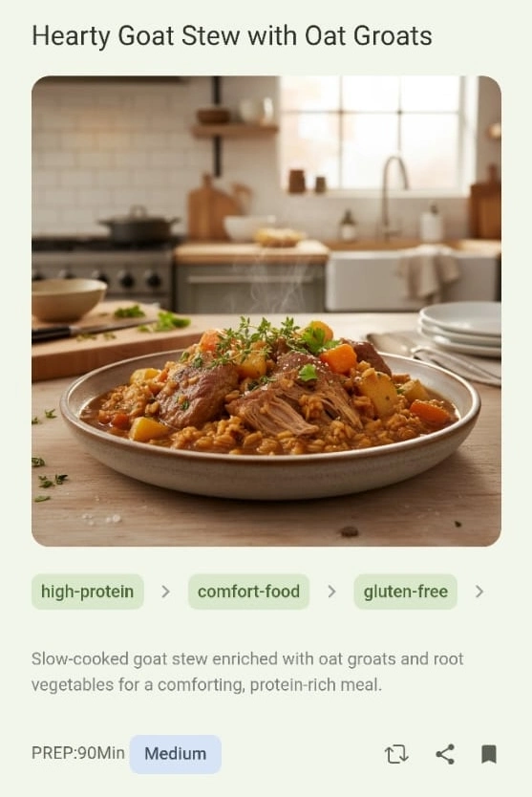Click chevron after the gluten-free tag
The image size is (532, 797).
[x=479, y=592]
